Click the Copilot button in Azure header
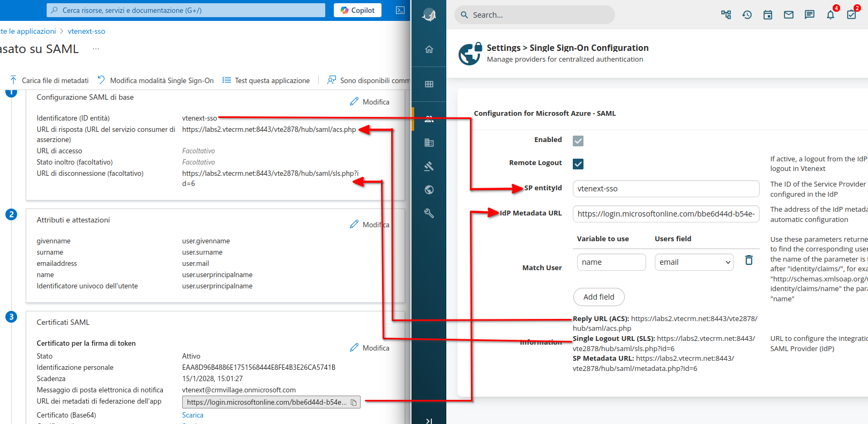This screenshot has height=424, width=868. (x=357, y=10)
